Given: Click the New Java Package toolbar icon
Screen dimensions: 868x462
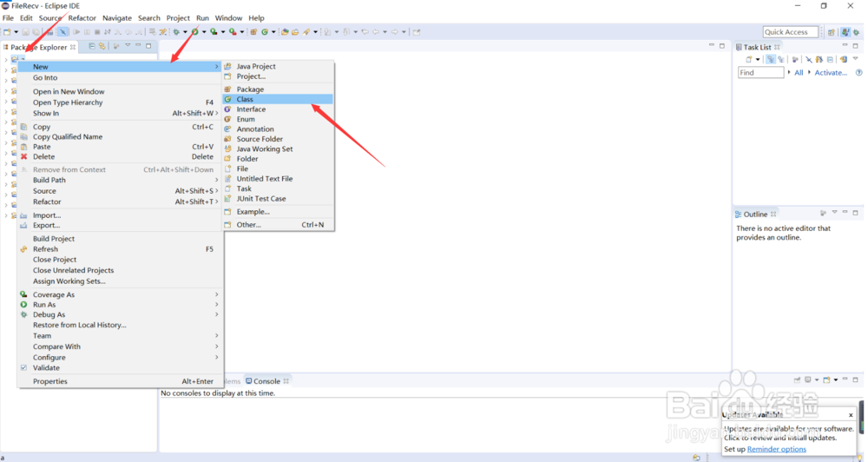Looking at the screenshot, I should (x=253, y=32).
